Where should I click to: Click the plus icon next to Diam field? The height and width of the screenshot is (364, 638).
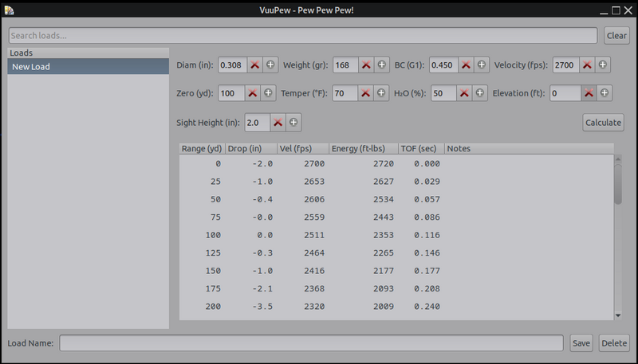pos(270,65)
